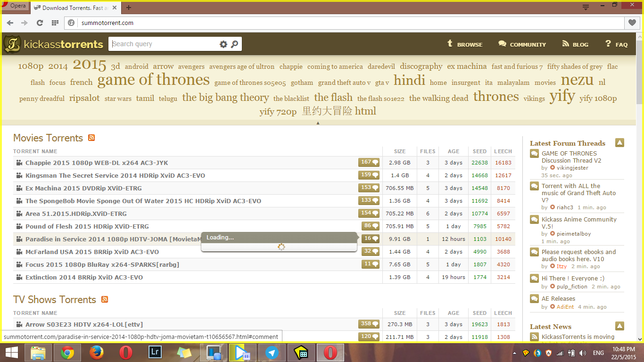View 358 comments on Arrow S03E23

click(369, 324)
